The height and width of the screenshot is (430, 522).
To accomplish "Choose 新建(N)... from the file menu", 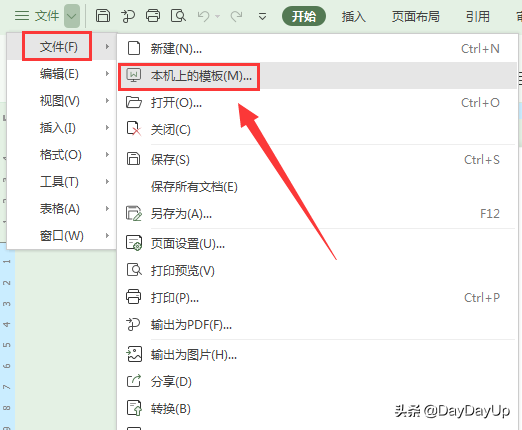I will coord(317,48).
